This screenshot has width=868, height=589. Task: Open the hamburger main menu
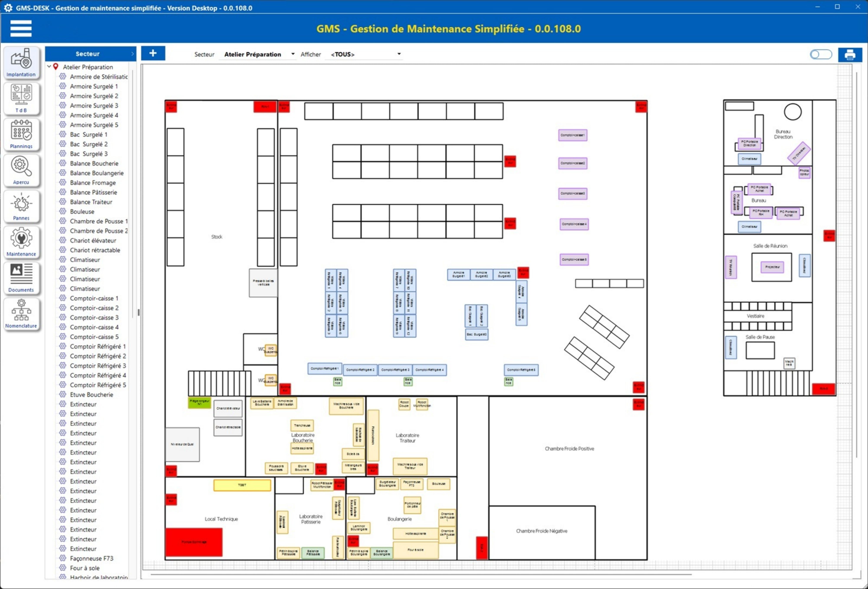[21, 28]
